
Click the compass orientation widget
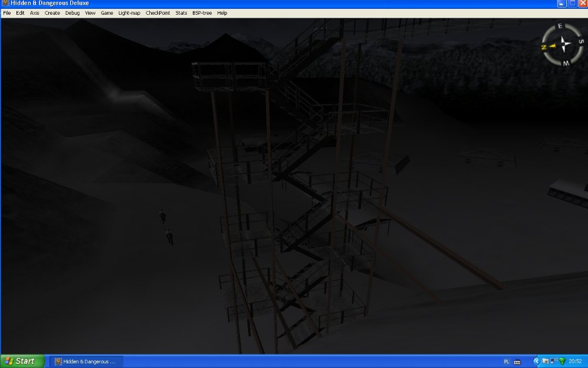[563, 44]
